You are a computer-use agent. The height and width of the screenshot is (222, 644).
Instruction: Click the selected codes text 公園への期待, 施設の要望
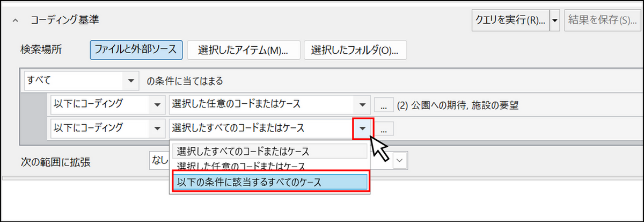coord(457,105)
